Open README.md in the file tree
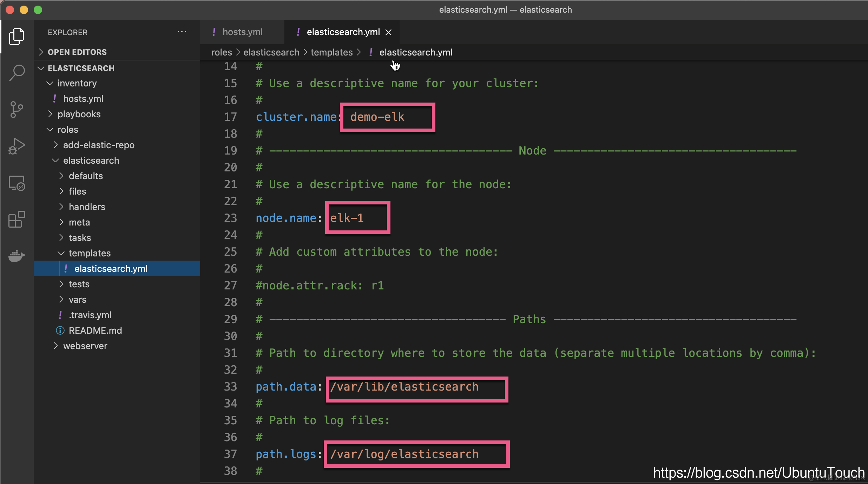868x484 pixels. coord(95,331)
